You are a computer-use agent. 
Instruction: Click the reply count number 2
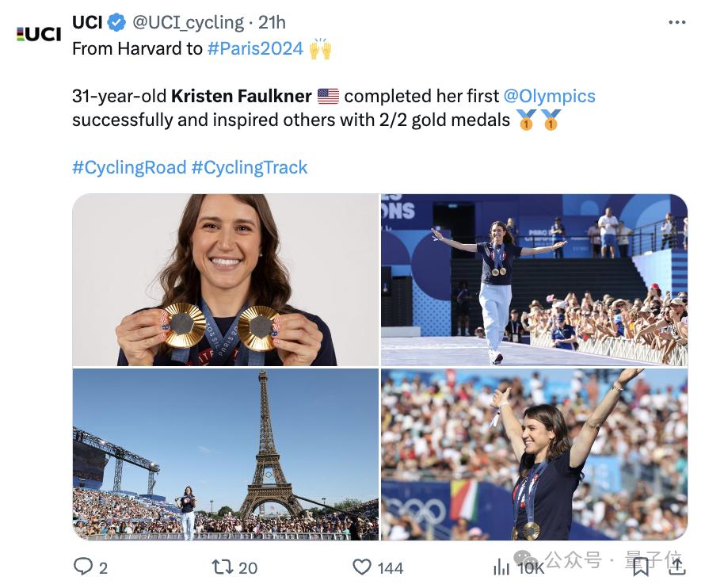[x=102, y=567]
